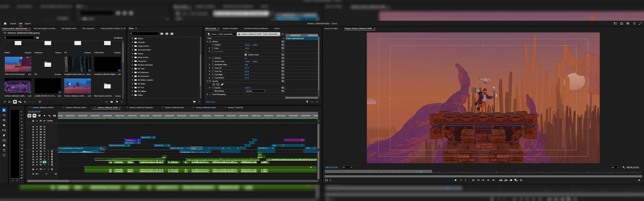
Task: Click the timeline horizontal zoom scrollbar
Action: tap(48, 181)
